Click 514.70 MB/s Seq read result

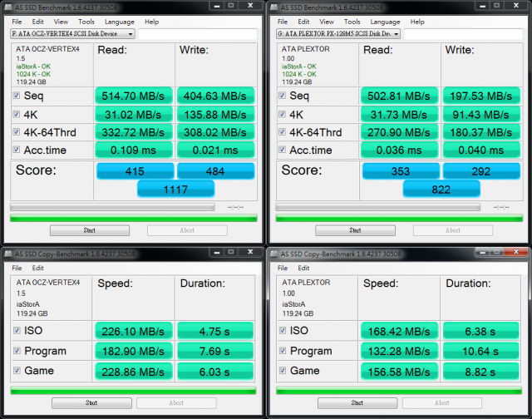click(133, 96)
